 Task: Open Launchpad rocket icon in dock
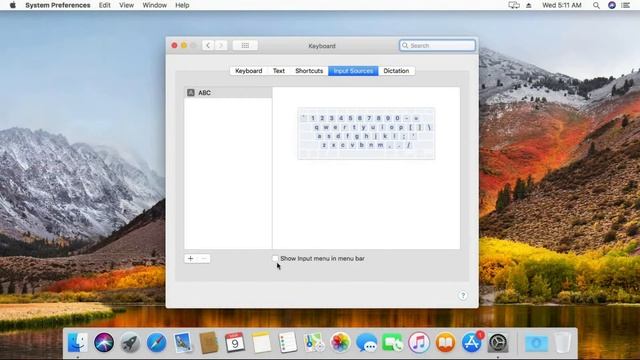coord(130,342)
